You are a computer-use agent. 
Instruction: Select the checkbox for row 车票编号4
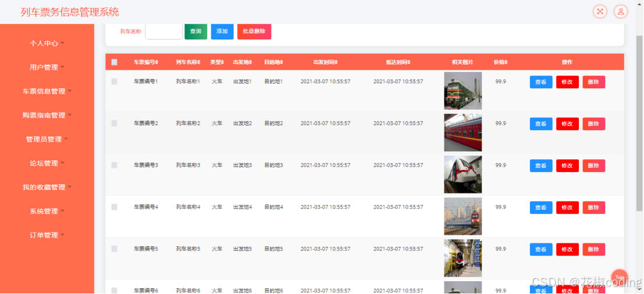point(114,207)
